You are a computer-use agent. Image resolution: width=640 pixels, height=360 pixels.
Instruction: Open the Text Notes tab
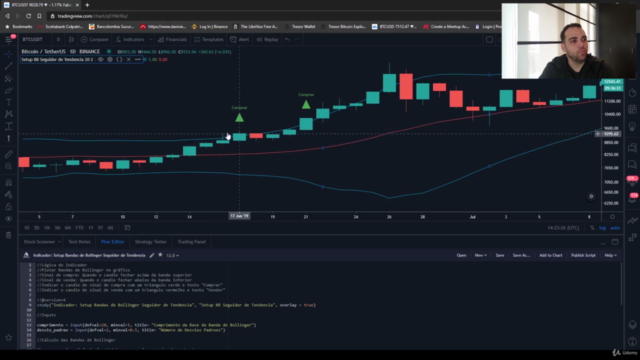(x=79, y=242)
